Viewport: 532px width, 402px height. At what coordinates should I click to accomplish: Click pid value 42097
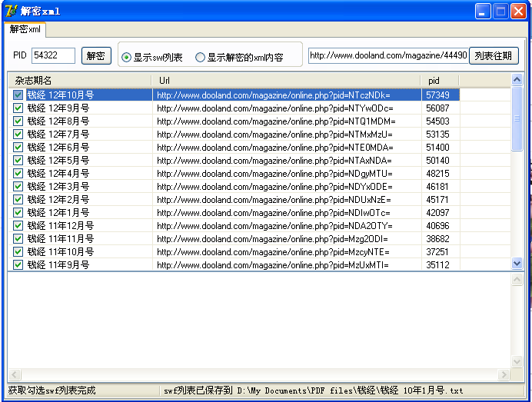pyautogui.click(x=437, y=213)
